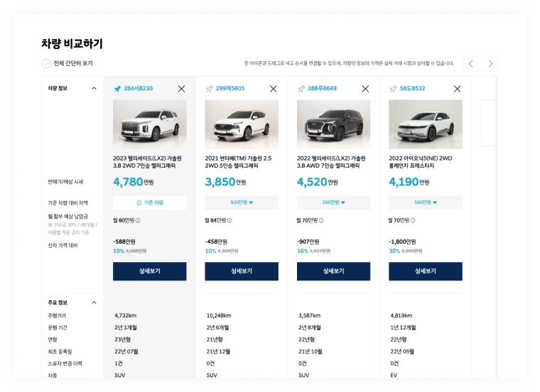Remove car 284서8230 from comparison
This screenshot has height=392, width=540.
[x=181, y=89]
